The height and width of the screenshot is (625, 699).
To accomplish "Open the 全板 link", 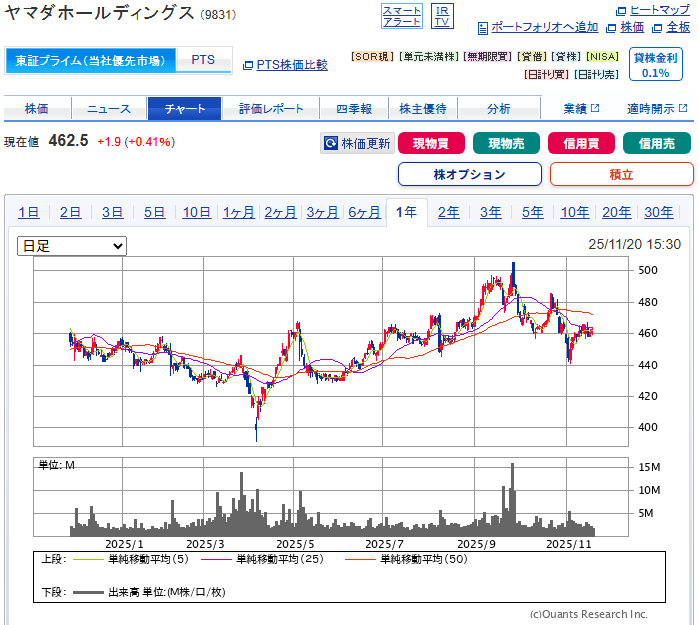I will pyautogui.click(x=678, y=28).
